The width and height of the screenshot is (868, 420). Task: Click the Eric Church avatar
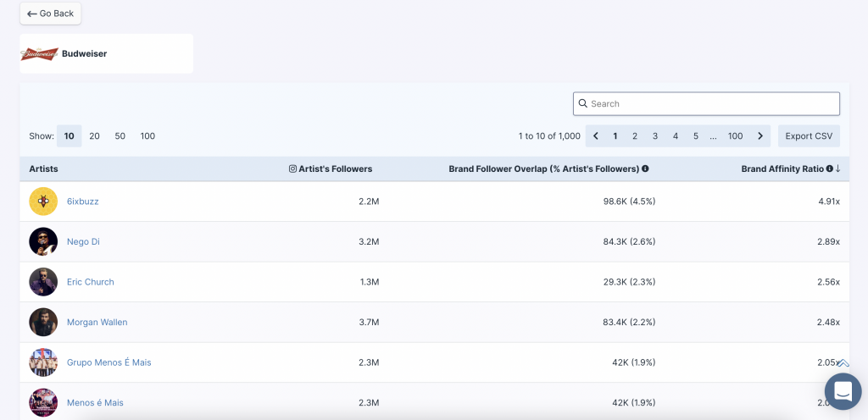[43, 282]
